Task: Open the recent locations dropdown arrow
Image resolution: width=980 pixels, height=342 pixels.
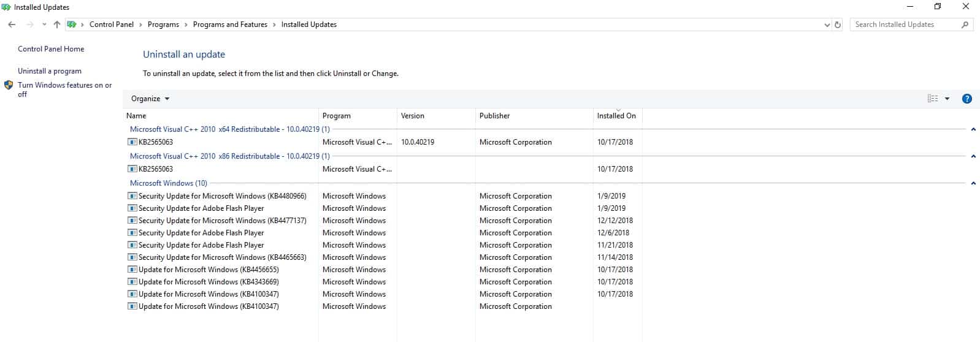Action: (44, 25)
